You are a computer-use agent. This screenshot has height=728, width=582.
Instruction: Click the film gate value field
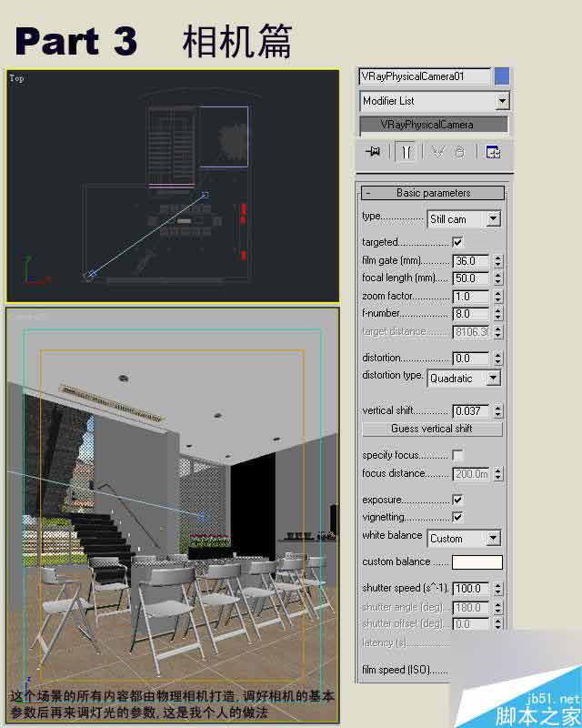point(471,261)
